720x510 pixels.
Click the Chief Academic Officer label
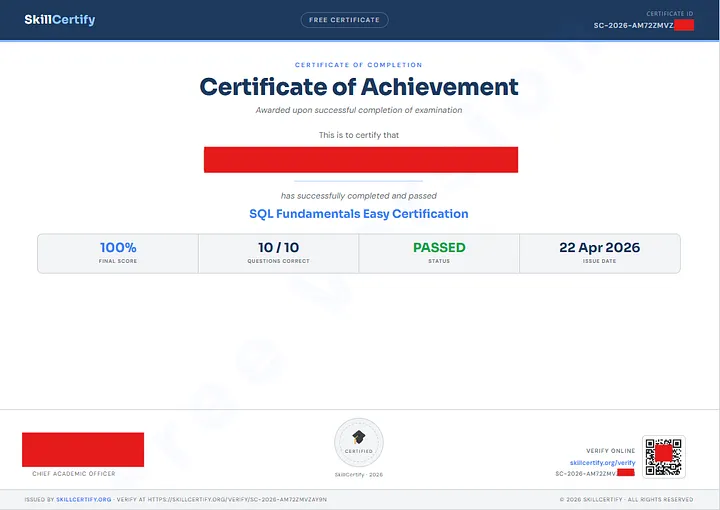73,473
